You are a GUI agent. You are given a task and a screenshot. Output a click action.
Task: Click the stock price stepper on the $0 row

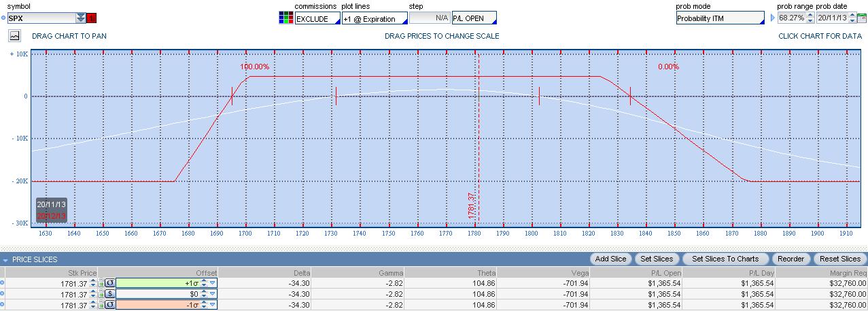(94, 294)
